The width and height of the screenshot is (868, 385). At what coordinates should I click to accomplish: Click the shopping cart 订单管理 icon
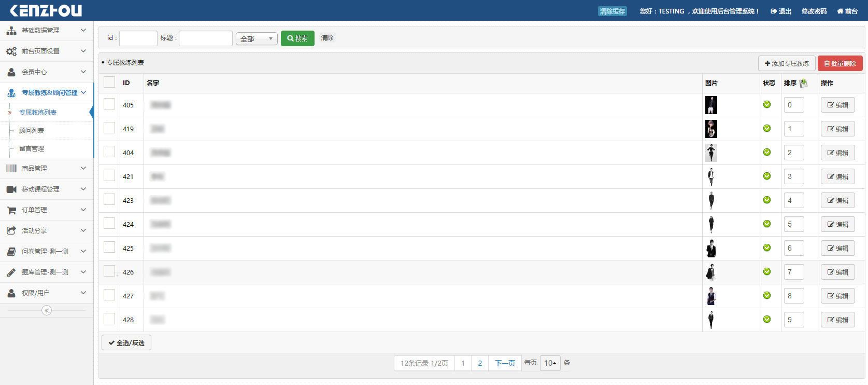tap(11, 210)
